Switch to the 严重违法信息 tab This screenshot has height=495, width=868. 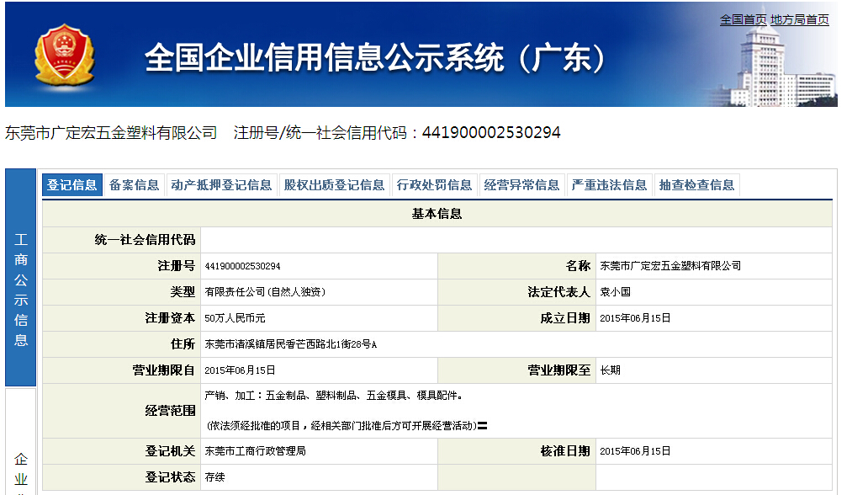[610, 185]
